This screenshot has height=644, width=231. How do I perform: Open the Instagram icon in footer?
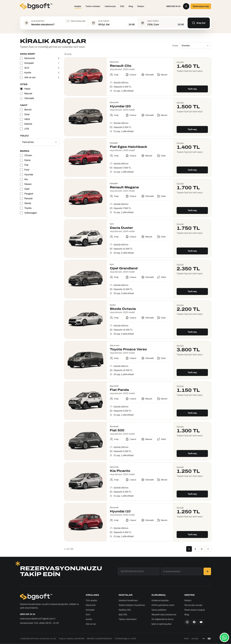point(187,622)
